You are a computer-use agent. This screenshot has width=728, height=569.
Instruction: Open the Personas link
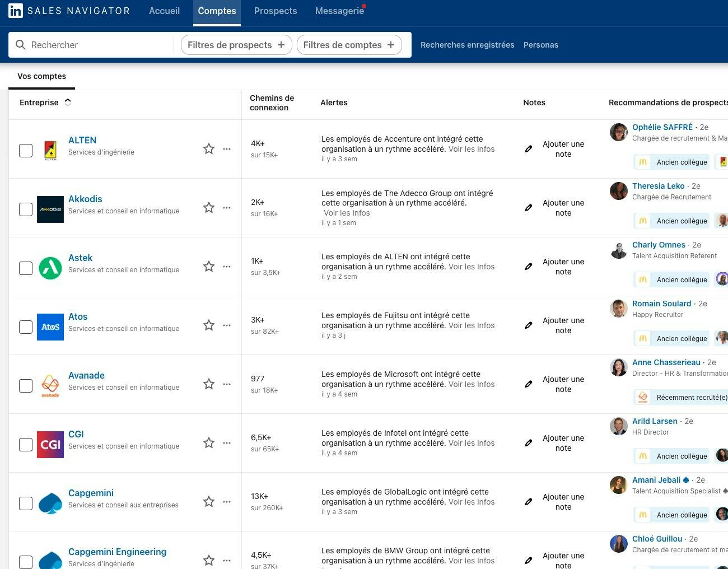point(540,45)
